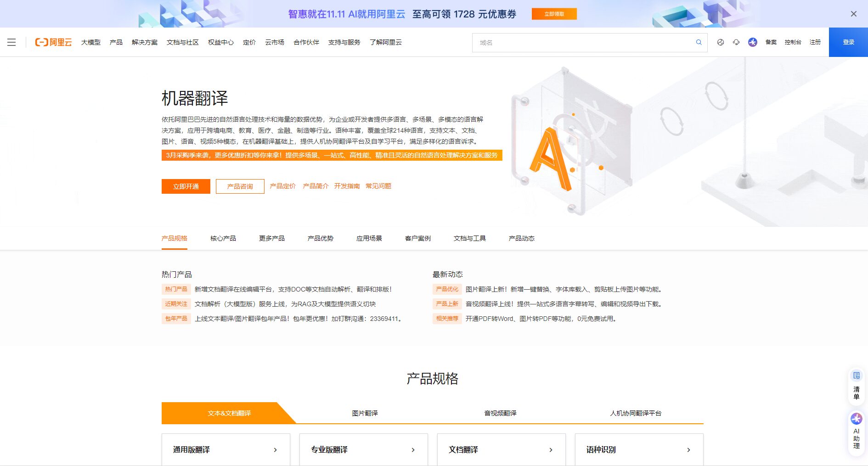
Task: Jump to the 应用场景 section tab
Action: (x=368, y=238)
